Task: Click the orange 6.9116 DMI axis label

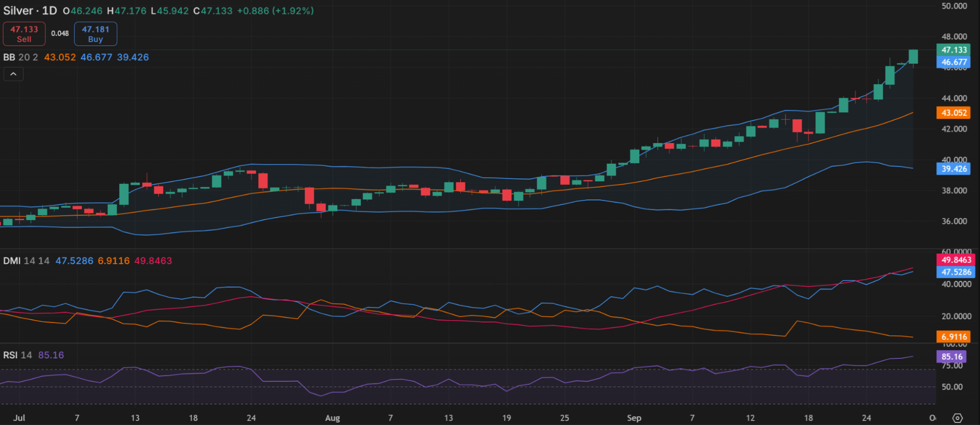Action: (954, 337)
